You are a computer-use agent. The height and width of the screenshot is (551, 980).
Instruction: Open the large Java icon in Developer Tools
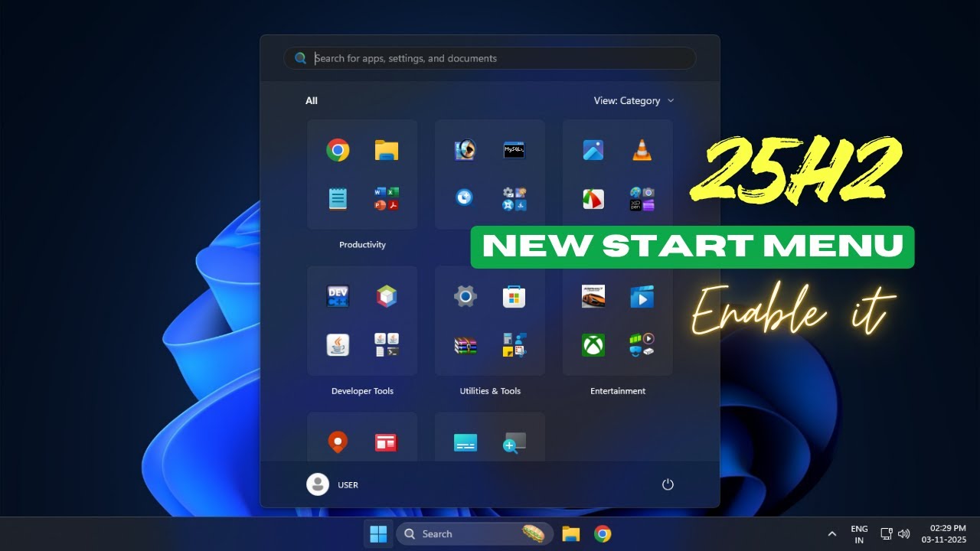pyautogui.click(x=338, y=345)
